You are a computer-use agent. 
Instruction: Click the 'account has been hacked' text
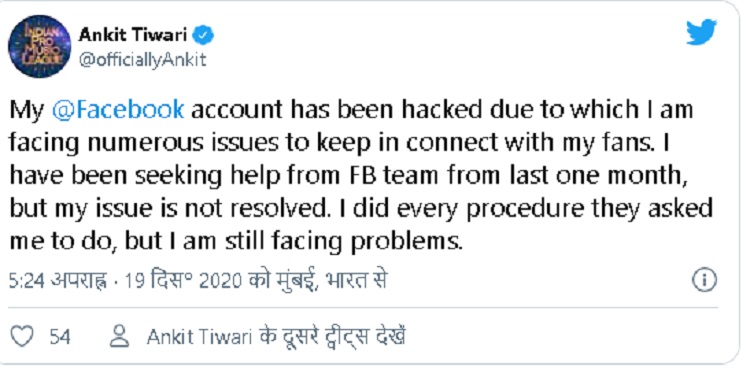coord(336,111)
